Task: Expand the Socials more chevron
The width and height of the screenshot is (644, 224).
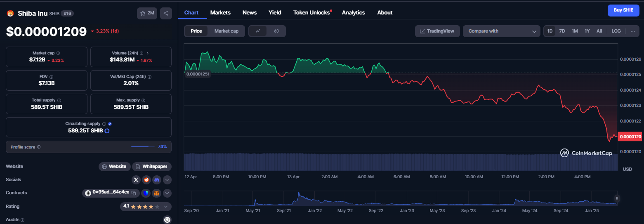Action: click(x=167, y=180)
